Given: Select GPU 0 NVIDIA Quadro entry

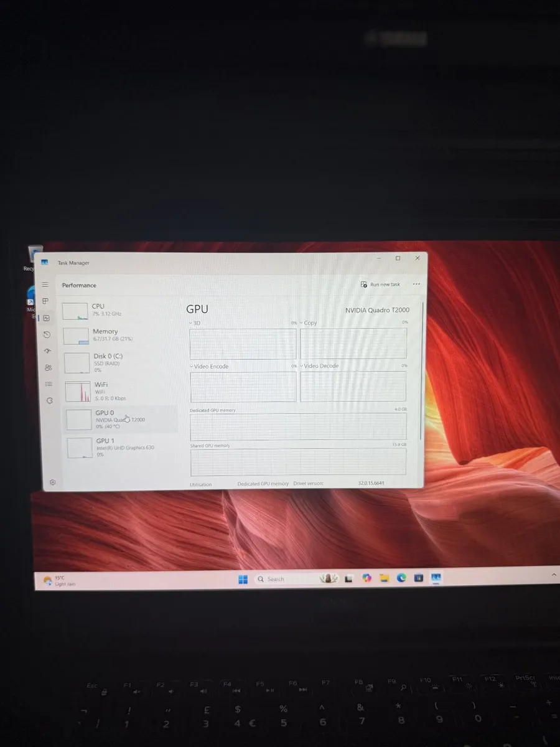Looking at the screenshot, I should pyautogui.click(x=121, y=419).
